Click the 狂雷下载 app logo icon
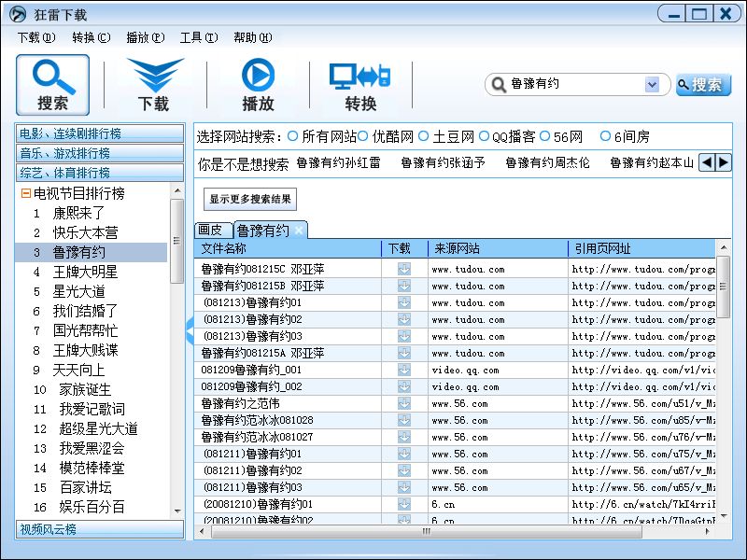This screenshot has height=560, width=747. tap(18, 14)
